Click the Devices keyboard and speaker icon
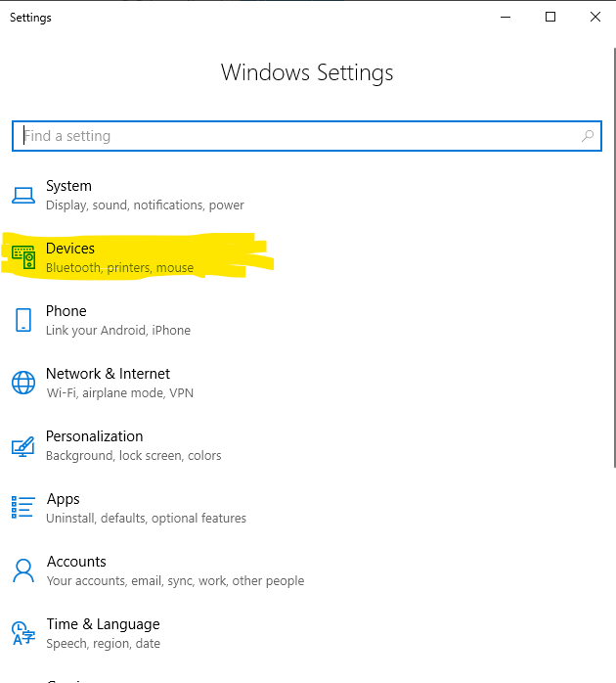 click(x=23, y=257)
